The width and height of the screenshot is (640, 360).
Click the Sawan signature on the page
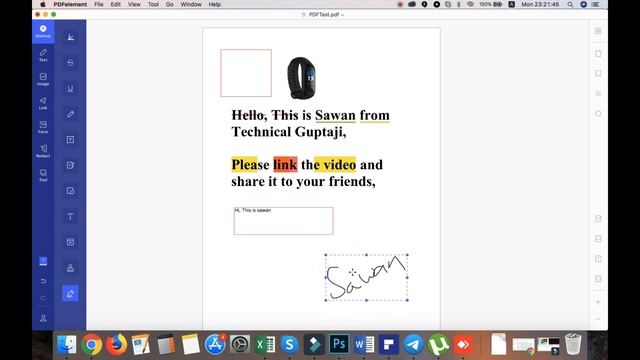pyautogui.click(x=367, y=278)
